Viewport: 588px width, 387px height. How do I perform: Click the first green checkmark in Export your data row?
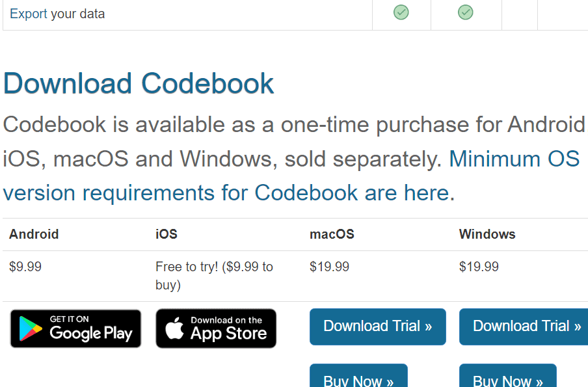(x=401, y=12)
